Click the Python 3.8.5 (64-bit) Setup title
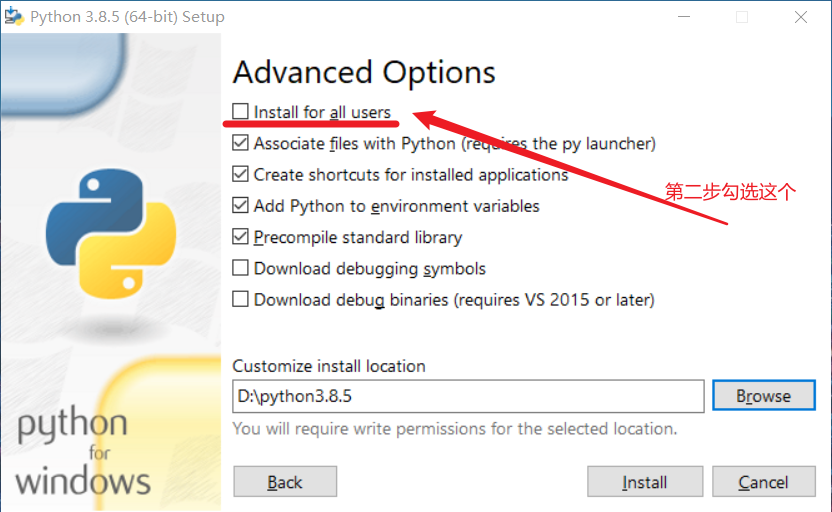This screenshot has height=512, width=832. [x=127, y=17]
